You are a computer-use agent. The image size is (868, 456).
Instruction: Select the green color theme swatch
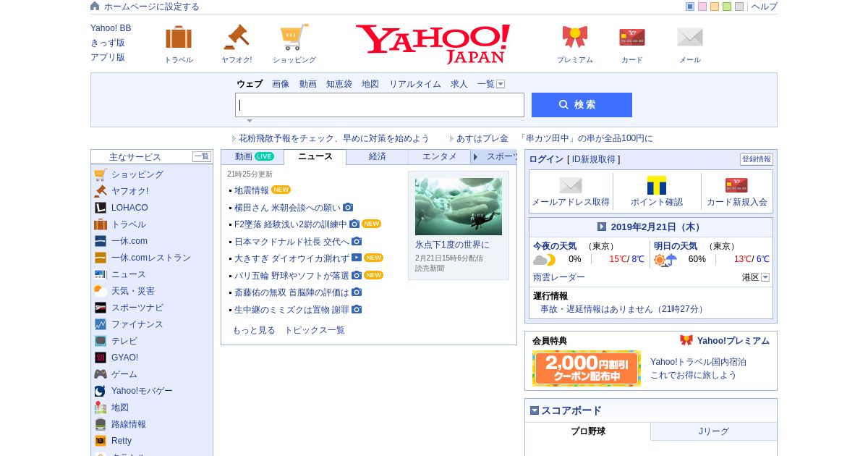(727, 7)
